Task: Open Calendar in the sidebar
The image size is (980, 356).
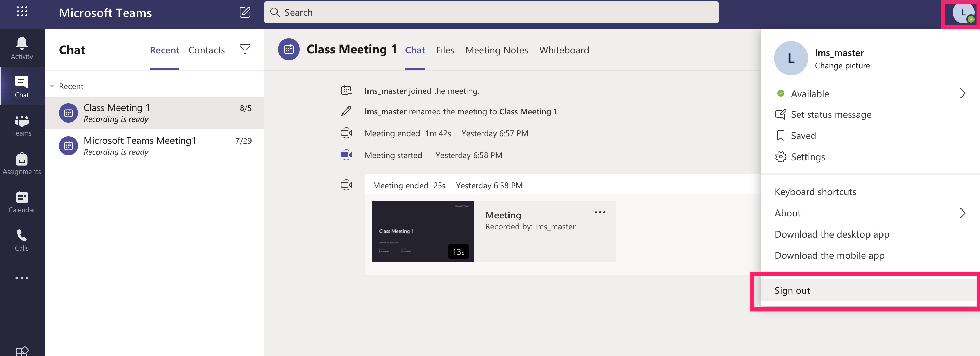Action: 22,202
